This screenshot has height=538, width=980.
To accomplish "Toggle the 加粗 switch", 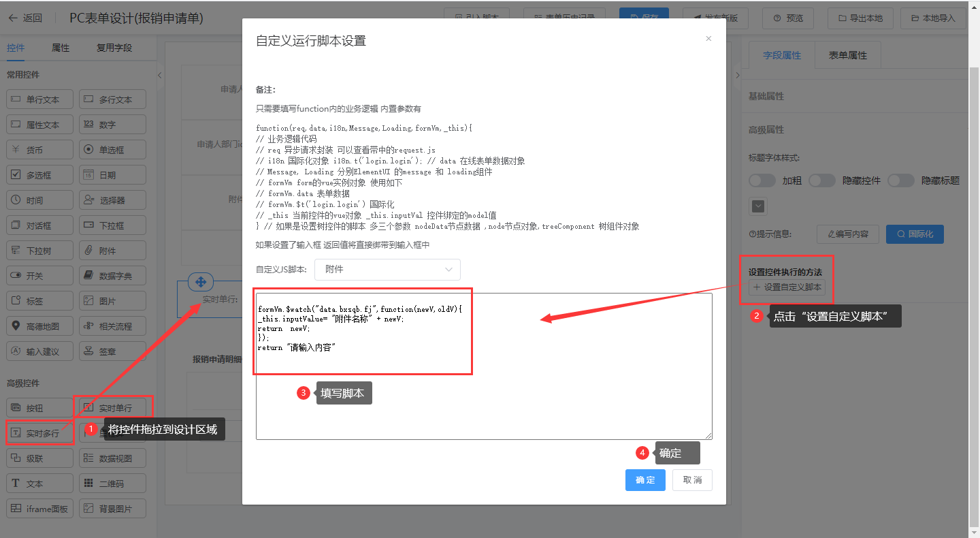I will click(x=762, y=180).
